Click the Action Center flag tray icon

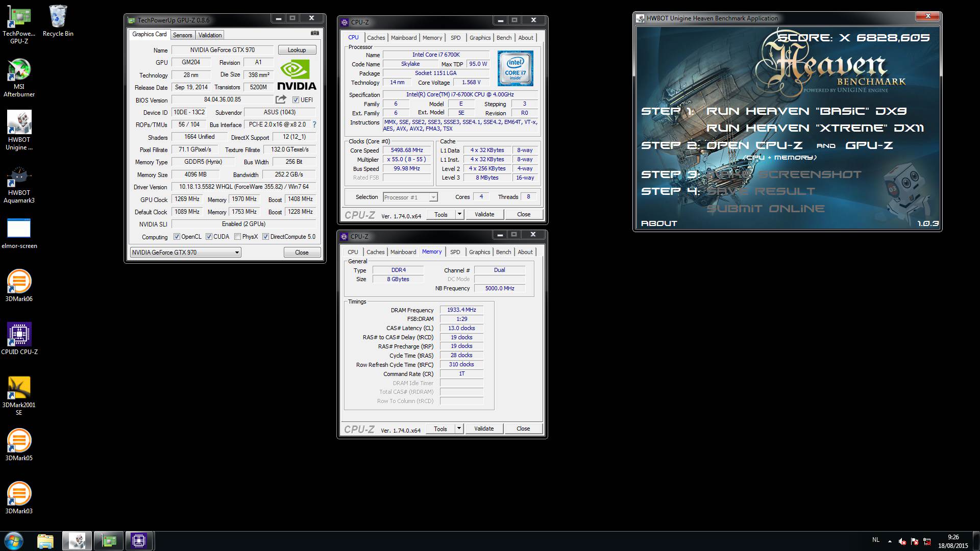[915, 541]
